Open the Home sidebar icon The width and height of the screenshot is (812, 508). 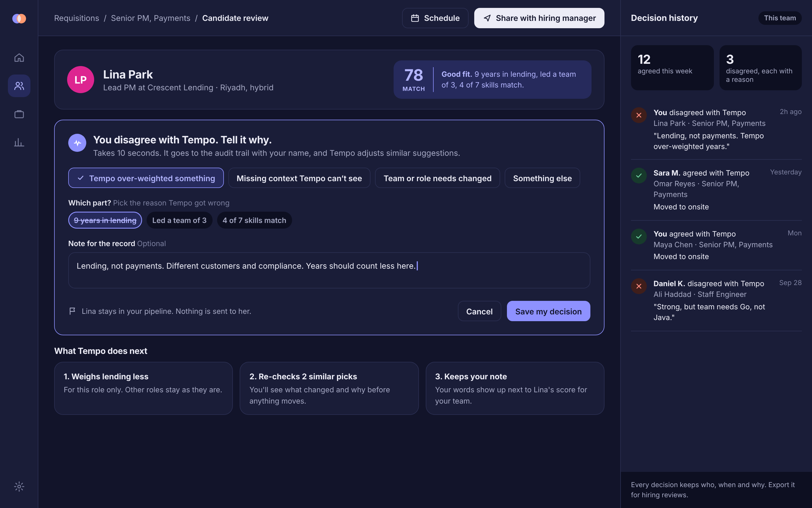coord(19,58)
